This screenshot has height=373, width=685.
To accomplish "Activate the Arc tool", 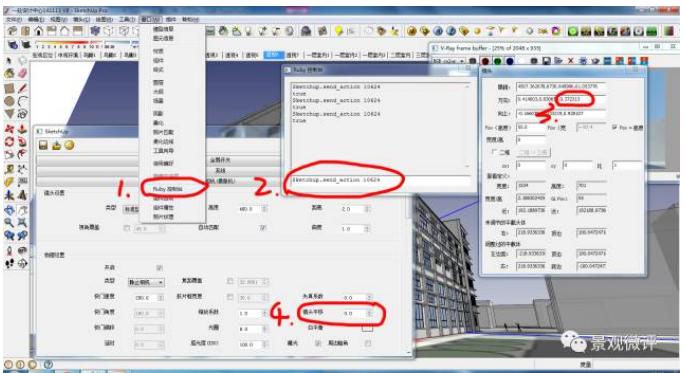I will (x=22, y=101).
